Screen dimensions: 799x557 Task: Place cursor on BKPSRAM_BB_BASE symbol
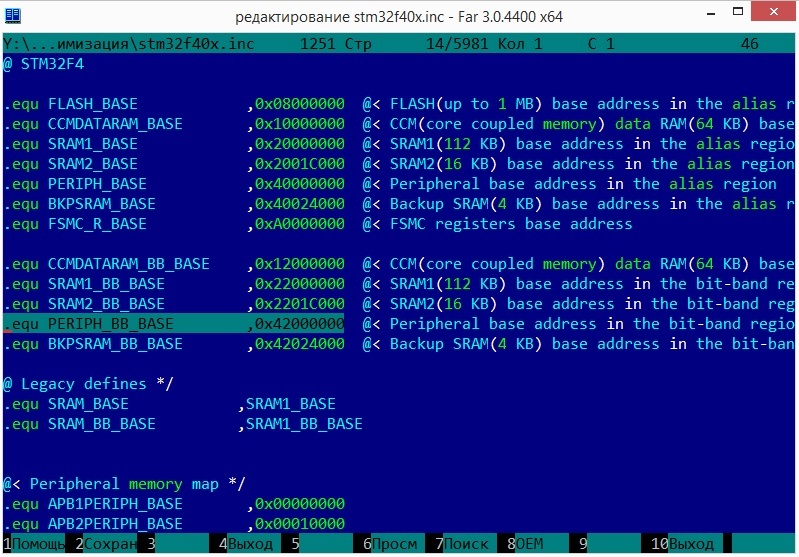(115, 343)
